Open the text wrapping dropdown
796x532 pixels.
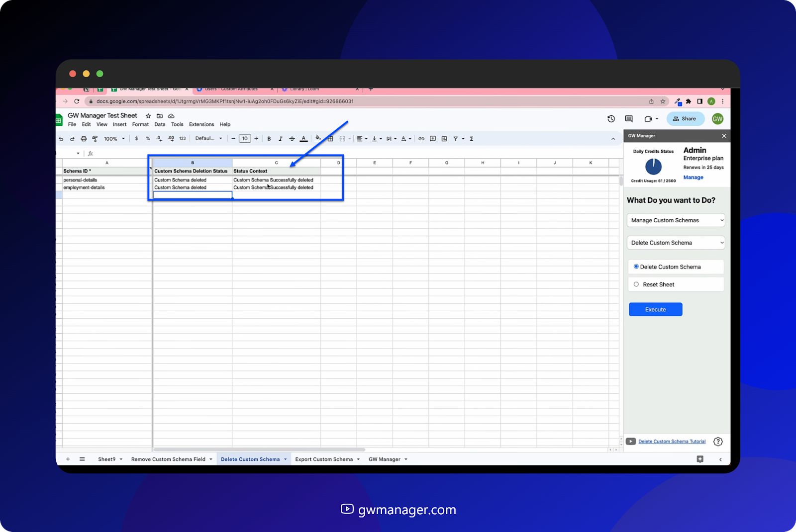click(x=392, y=139)
